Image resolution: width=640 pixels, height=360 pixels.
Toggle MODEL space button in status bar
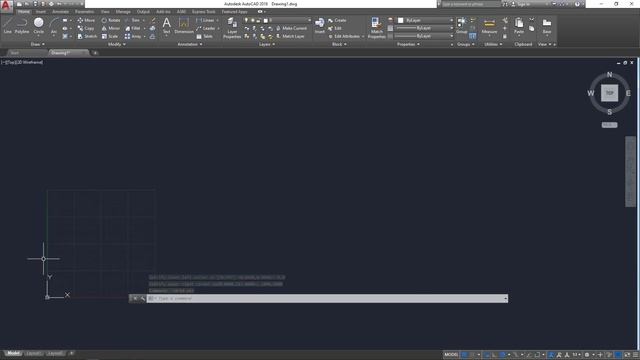(451, 355)
